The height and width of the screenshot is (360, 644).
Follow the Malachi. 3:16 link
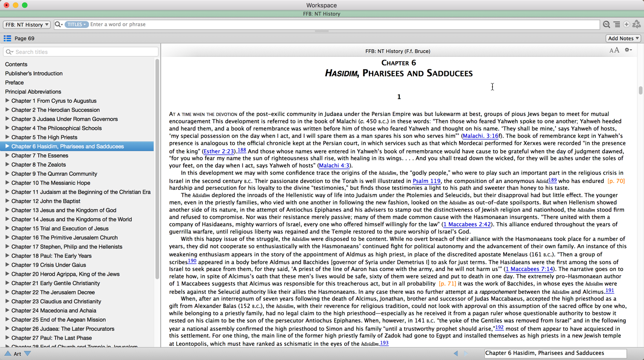click(480, 136)
